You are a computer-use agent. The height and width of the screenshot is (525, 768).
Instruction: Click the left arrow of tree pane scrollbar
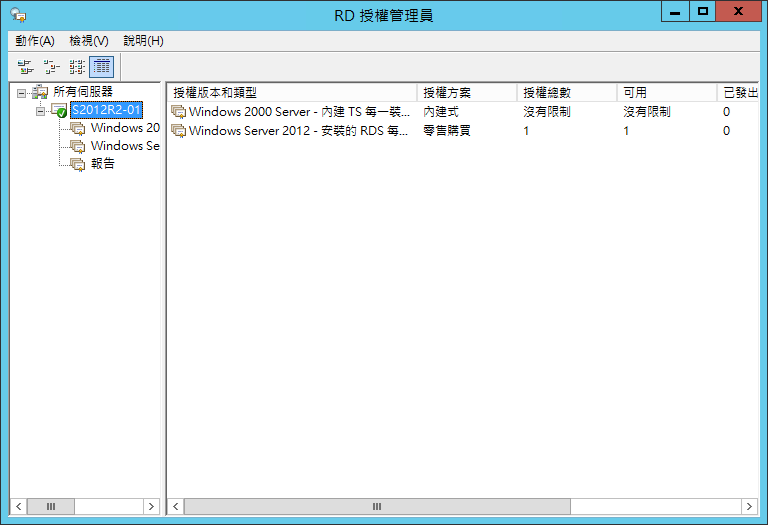point(19,506)
